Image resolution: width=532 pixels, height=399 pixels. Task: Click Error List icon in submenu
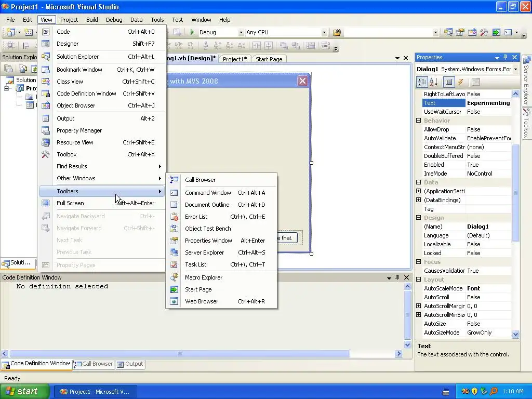[174, 217]
